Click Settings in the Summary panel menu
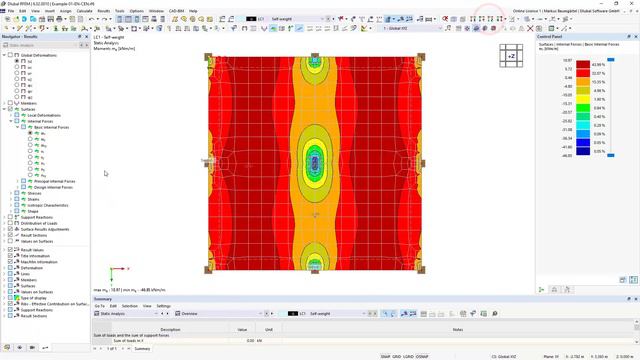The width and height of the screenshot is (640, 360). [x=163, y=306]
